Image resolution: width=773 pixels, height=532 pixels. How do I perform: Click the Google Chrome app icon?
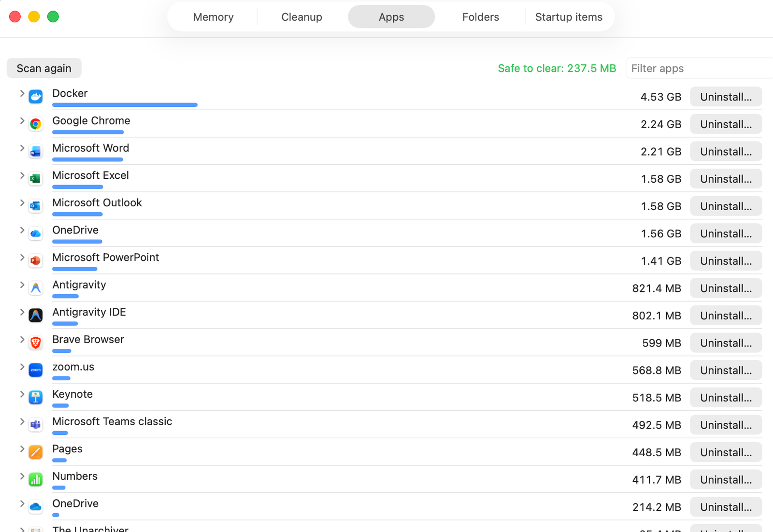point(36,124)
